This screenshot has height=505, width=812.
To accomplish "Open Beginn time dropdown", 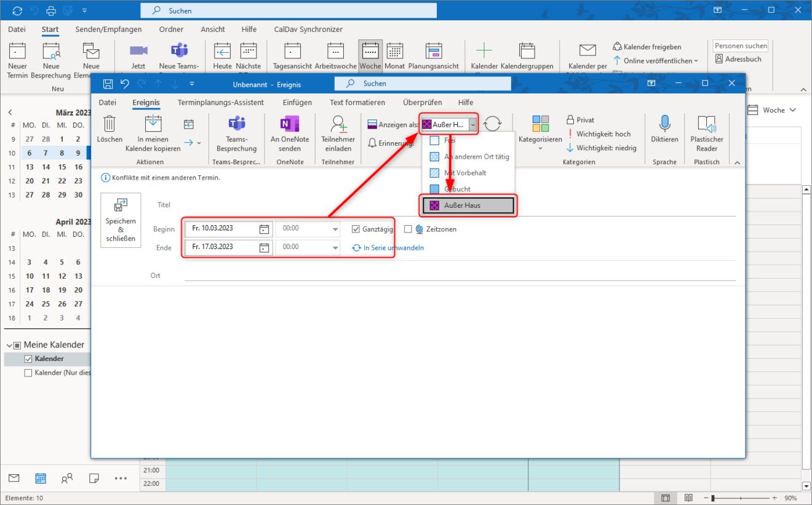I will [335, 229].
